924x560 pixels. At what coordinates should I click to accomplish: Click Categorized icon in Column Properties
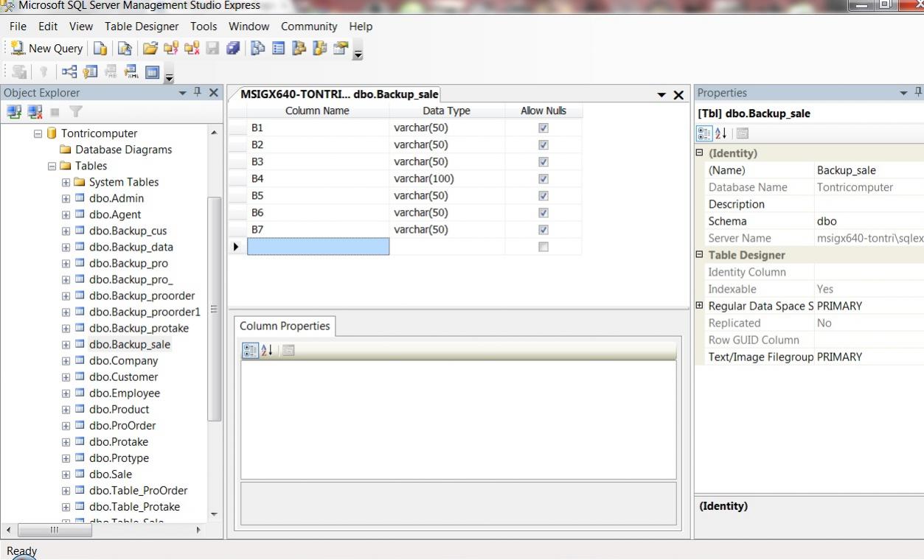tap(250, 351)
